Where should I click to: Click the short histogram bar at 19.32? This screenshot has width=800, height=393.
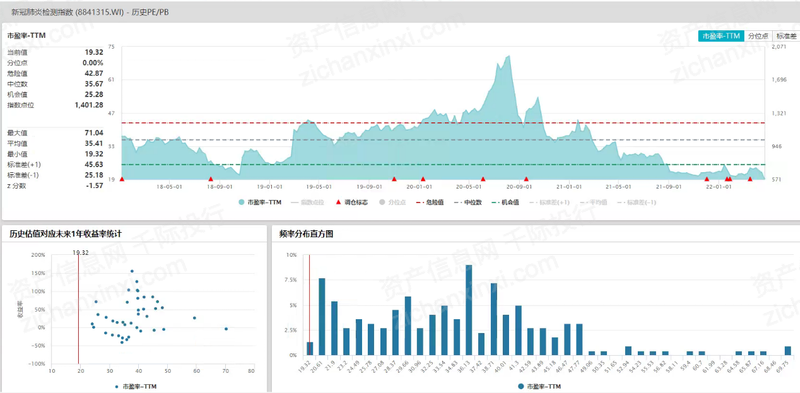tap(310, 348)
